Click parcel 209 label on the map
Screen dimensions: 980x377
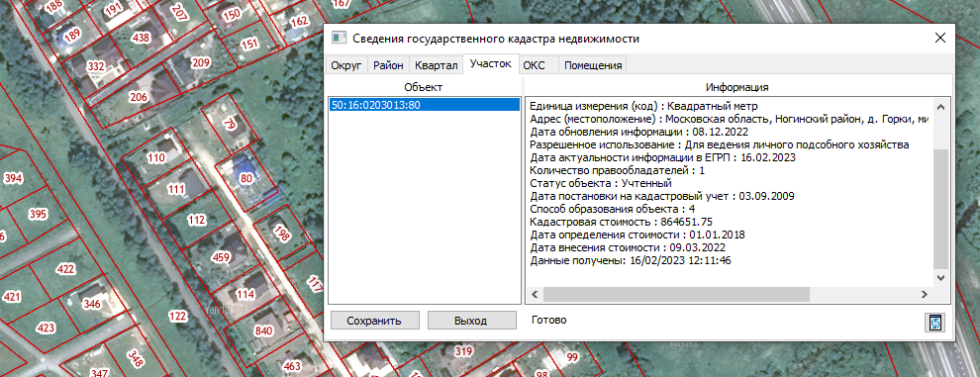(201, 62)
